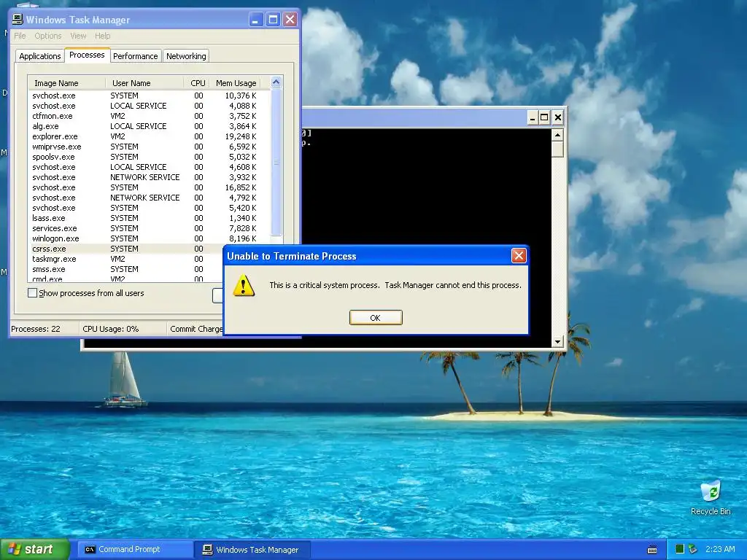Select the services.exe process

[x=149, y=228]
